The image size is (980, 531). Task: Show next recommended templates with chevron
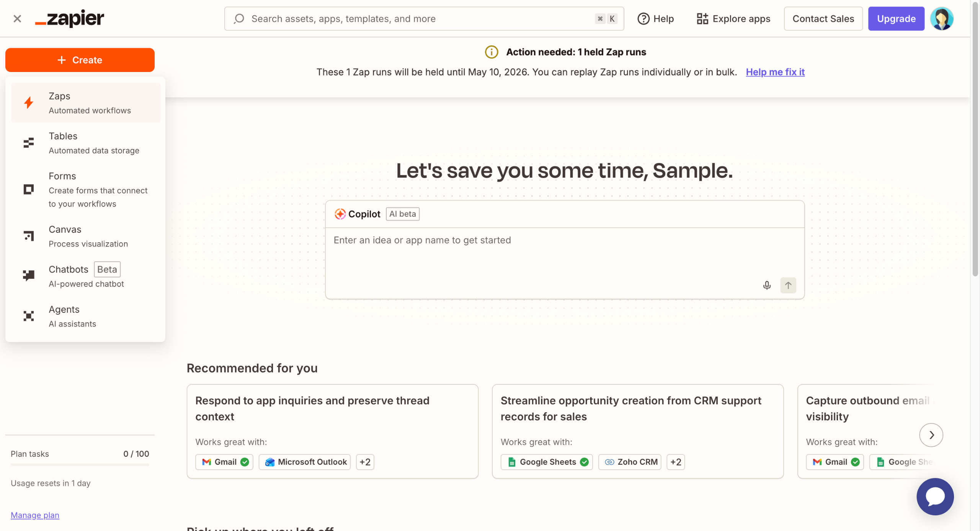point(931,435)
